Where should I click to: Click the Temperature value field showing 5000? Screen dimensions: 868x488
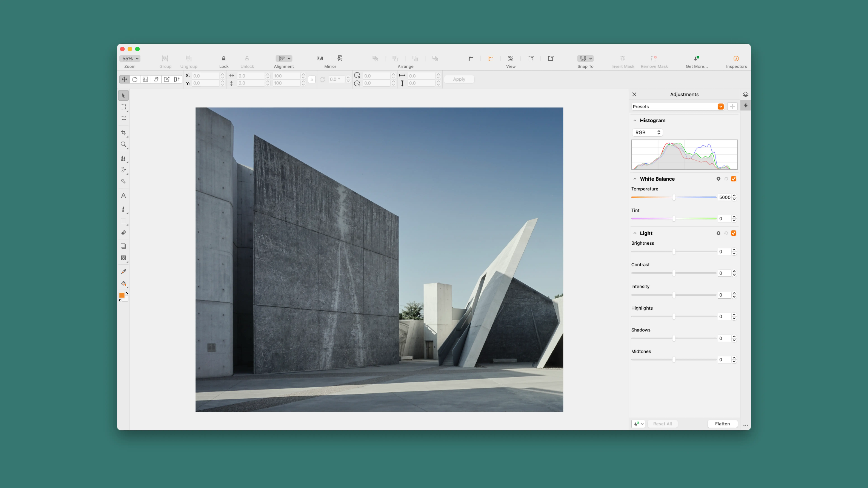pyautogui.click(x=724, y=197)
